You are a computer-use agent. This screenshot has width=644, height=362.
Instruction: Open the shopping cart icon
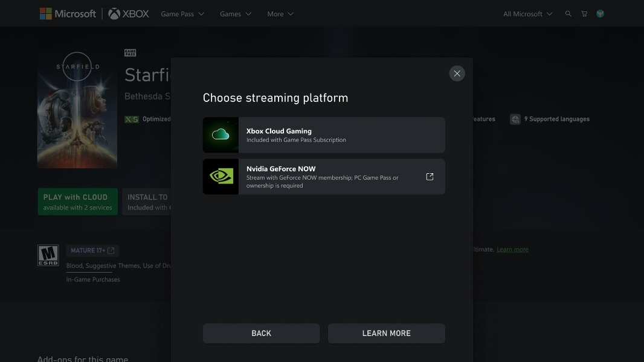coord(584,13)
